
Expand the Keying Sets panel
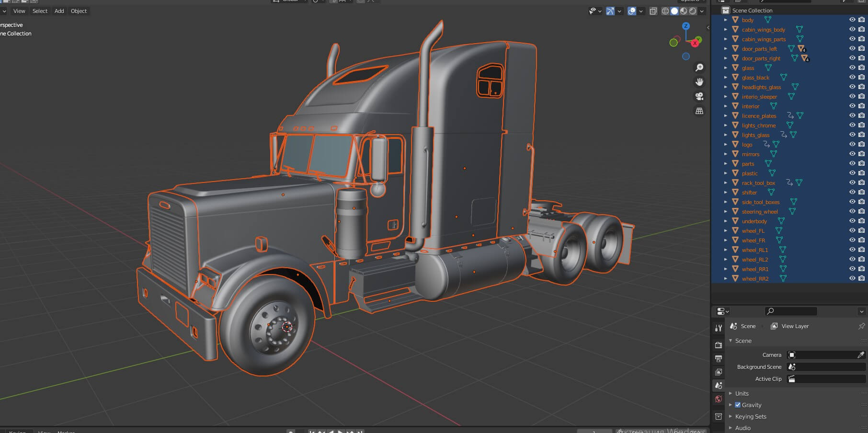pyautogui.click(x=731, y=416)
